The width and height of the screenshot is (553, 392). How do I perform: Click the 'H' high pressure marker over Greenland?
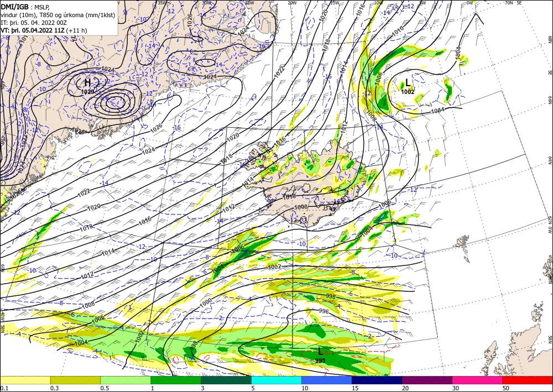pyautogui.click(x=87, y=83)
